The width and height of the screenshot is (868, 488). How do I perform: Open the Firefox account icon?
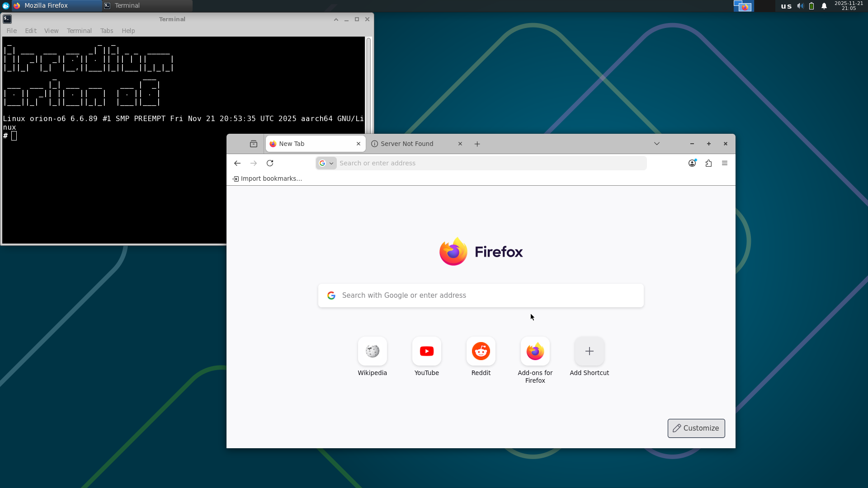tap(692, 163)
